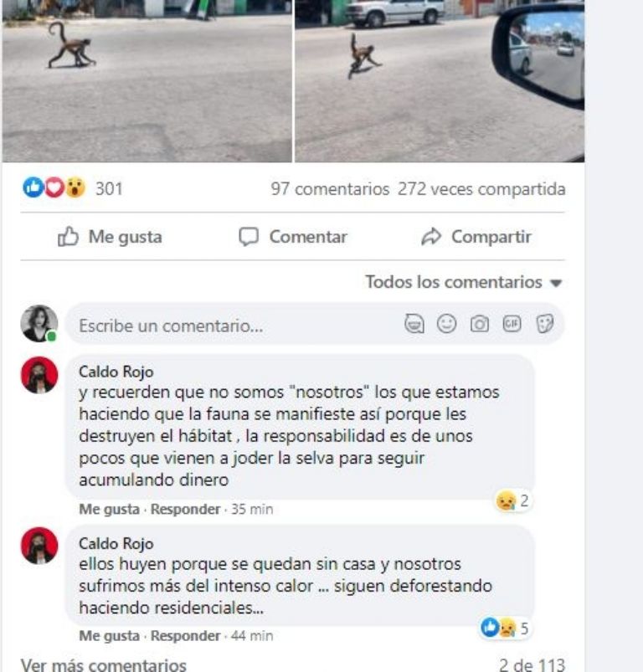Image resolution: width=643 pixels, height=672 pixels.
Task: Open the 272 veces compartida link
Action: point(481,188)
